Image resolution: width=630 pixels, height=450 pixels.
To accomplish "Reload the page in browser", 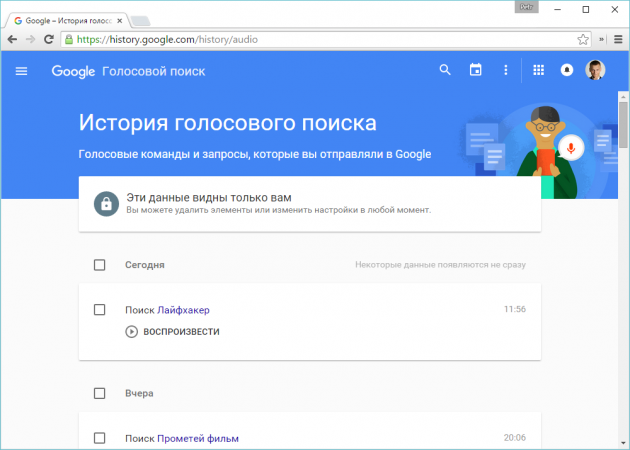I will click(49, 40).
